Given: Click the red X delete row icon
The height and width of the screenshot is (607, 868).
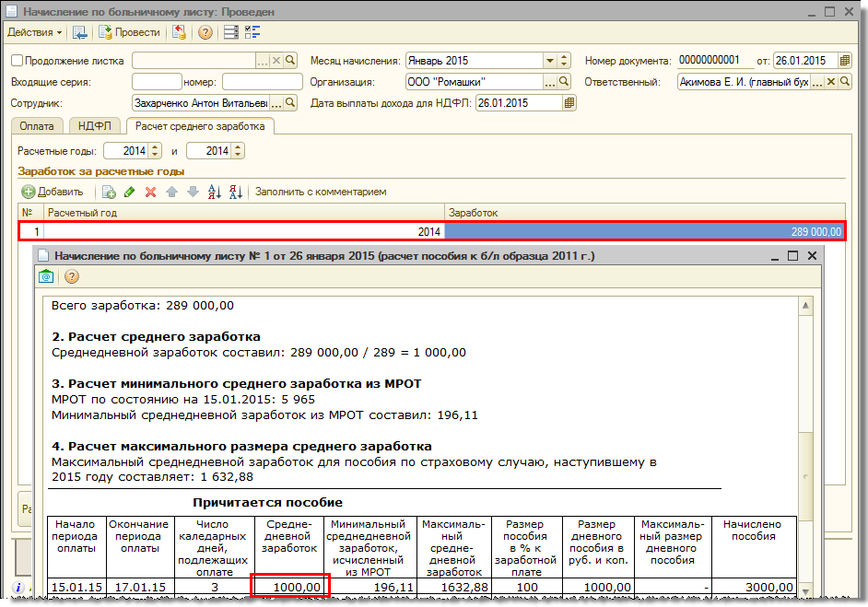Looking at the screenshot, I should pyautogui.click(x=150, y=192).
